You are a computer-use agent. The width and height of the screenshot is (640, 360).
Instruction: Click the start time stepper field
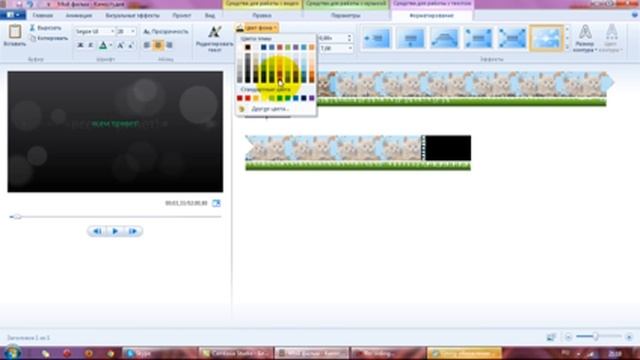(x=335, y=38)
